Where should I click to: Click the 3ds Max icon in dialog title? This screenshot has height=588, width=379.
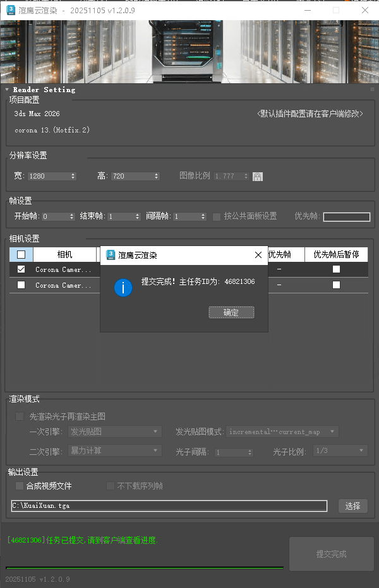click(111, 255)
